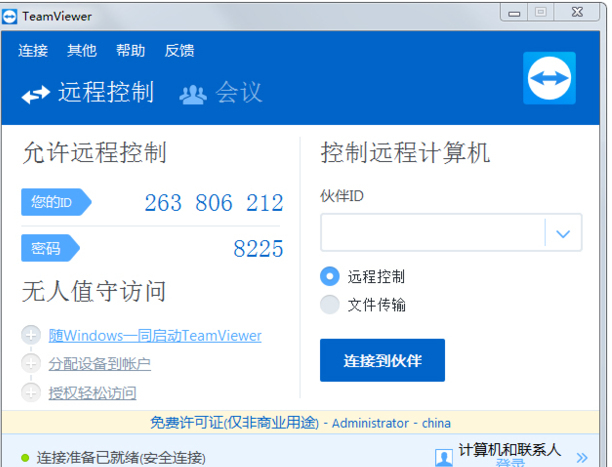Minimize the TeamViewer window

click(514, 13)
